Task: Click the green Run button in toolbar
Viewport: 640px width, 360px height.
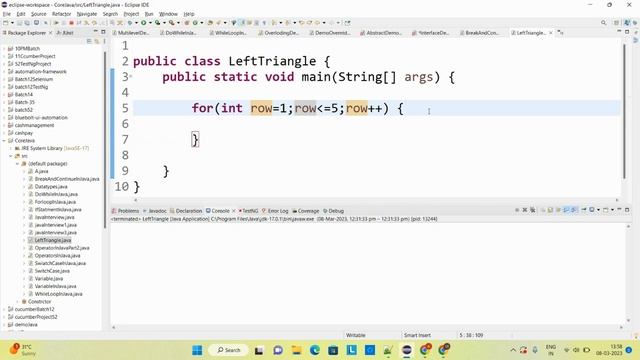Action: click(x=144, y=23)
